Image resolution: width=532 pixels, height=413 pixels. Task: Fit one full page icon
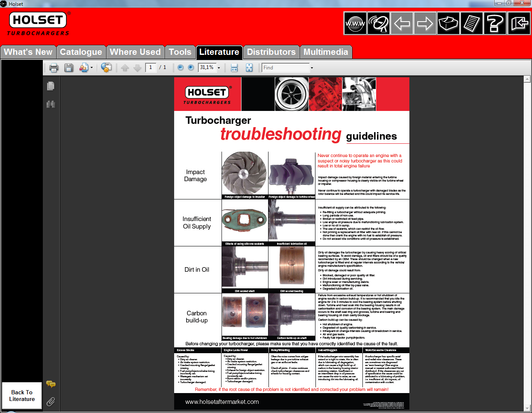tap(249, 68)
